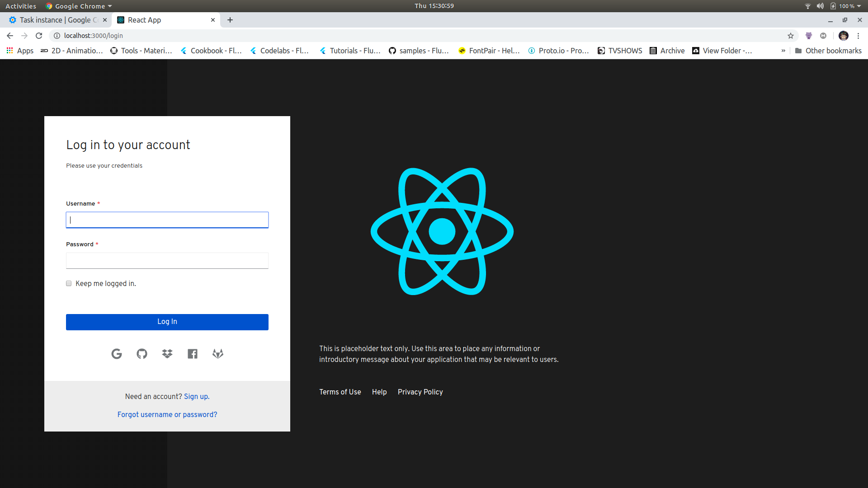
Task: Click the Google sign-in icon
Action: 117,354
